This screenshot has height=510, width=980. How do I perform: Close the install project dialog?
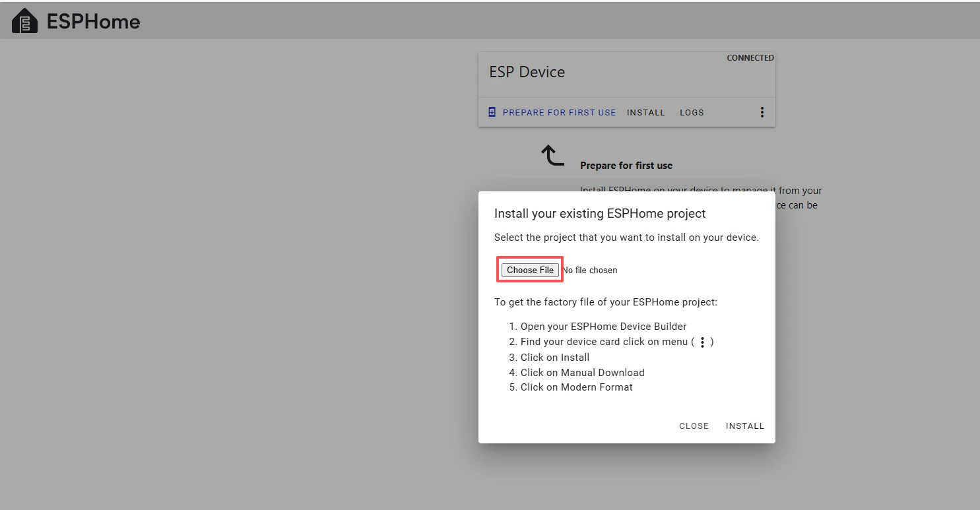click(694, 426)
